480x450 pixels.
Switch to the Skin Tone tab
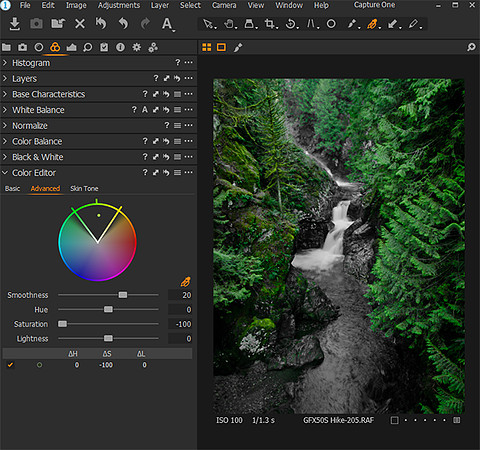point(84,188)
